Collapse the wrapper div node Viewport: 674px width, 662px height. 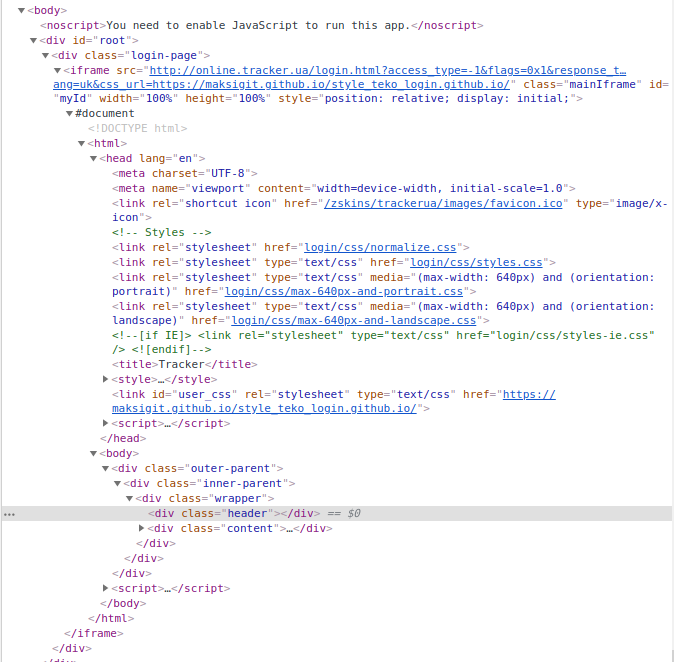click(x=130, y=498)
